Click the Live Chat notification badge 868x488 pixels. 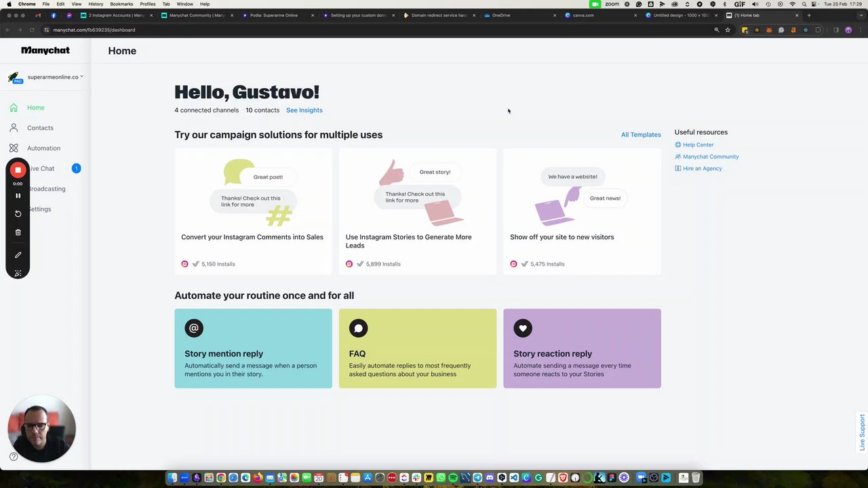pyautogui.click(x=76, y=168)
